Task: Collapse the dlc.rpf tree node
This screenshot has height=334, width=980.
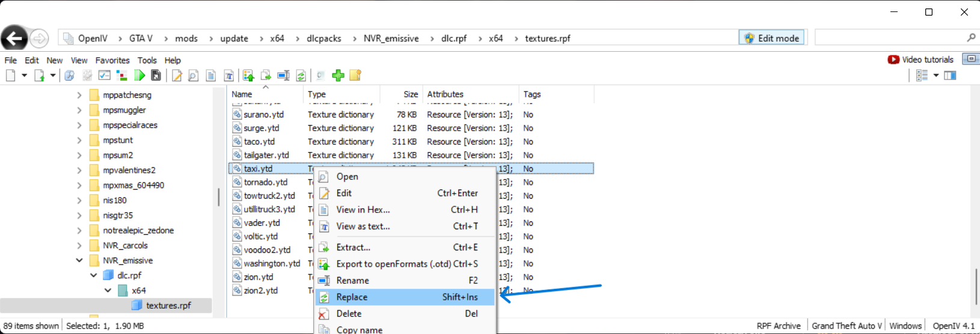Action: (94, 275)
